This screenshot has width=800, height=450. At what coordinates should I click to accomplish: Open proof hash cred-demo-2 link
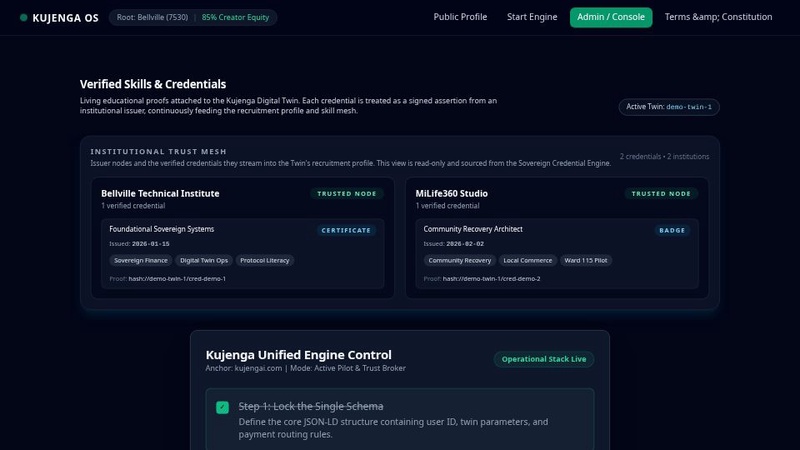(491, 279)
